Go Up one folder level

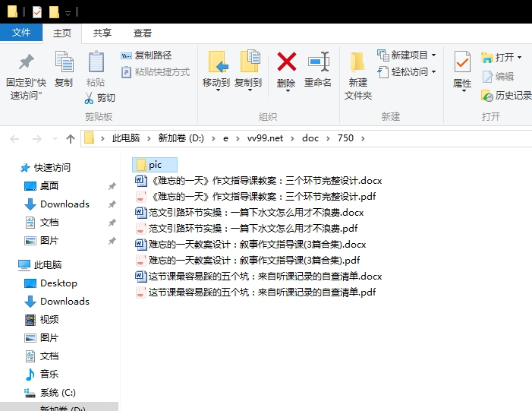tap(71, 138)
